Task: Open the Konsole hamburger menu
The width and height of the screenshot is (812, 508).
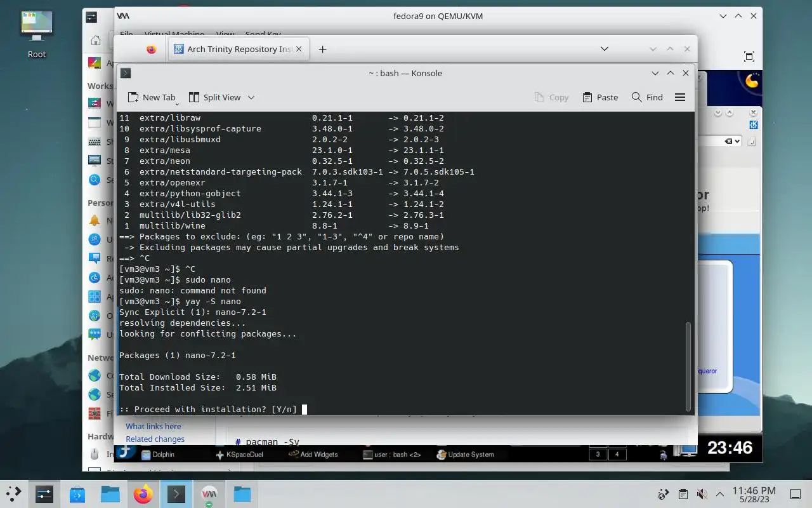Action: coord(680,97)
